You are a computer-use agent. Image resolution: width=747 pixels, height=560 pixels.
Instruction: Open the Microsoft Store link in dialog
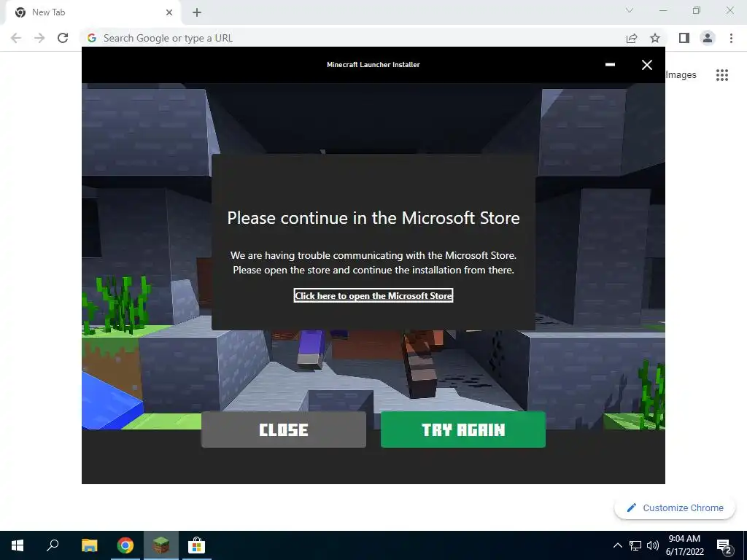click(x=373, y=296)
